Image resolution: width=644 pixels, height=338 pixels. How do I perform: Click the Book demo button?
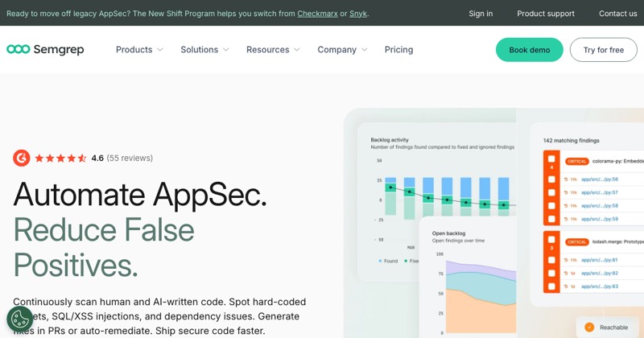(x=530, y=50)
